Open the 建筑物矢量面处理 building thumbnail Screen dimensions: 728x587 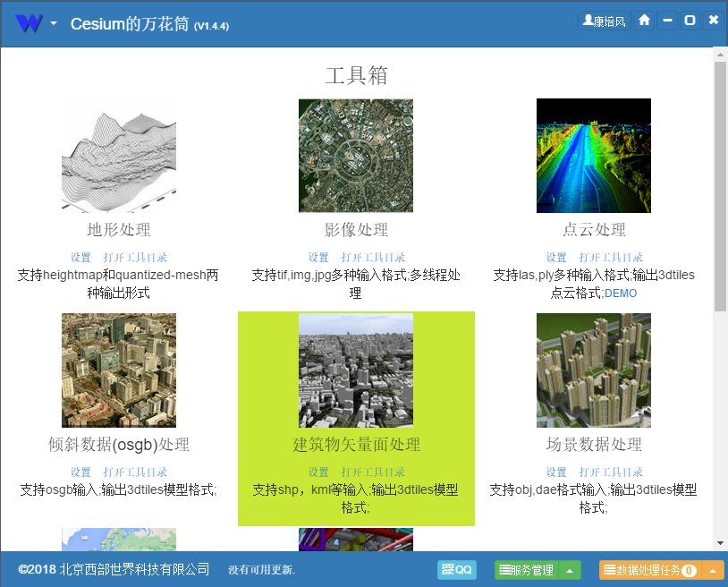(356, 370)
